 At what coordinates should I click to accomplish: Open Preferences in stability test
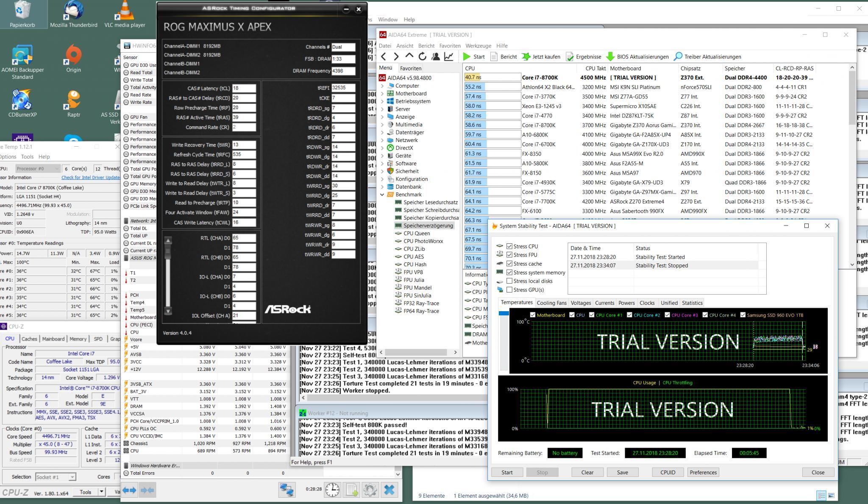[703, 472]
